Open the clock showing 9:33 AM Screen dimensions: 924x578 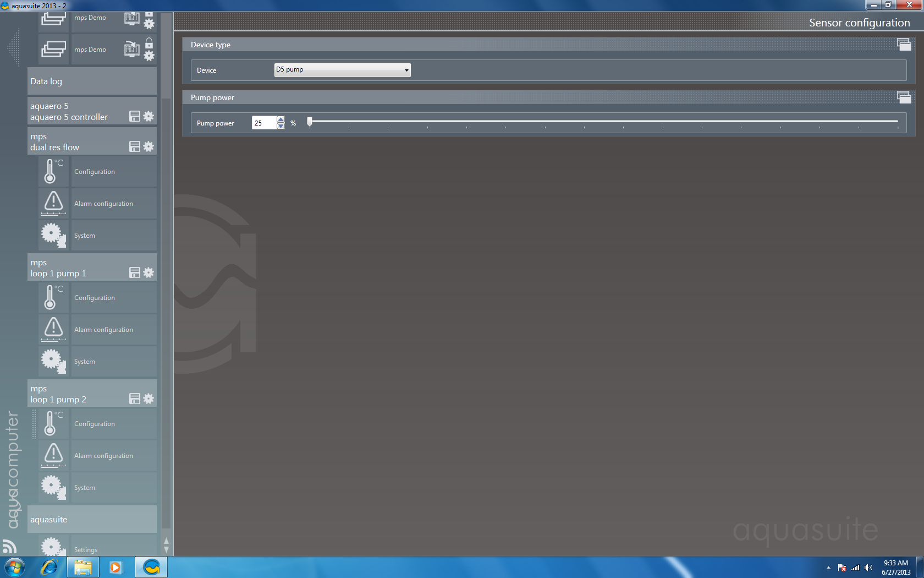point(896,568)
